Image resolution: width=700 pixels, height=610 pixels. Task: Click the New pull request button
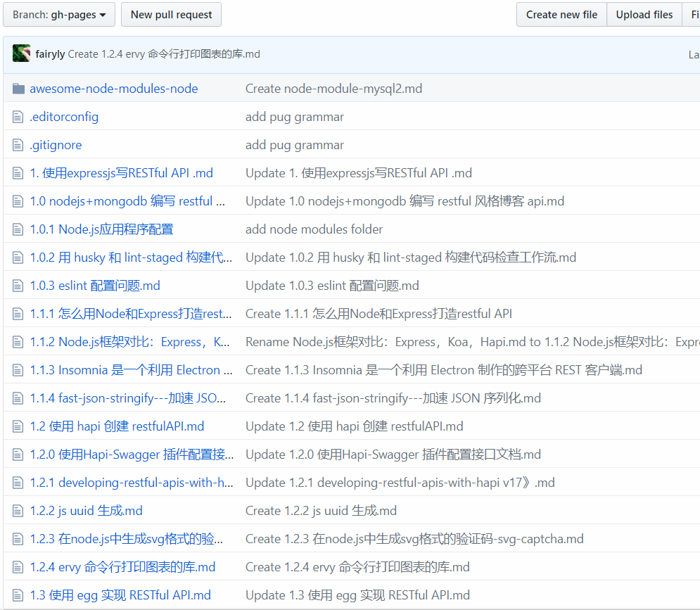(x=171, y=14)
